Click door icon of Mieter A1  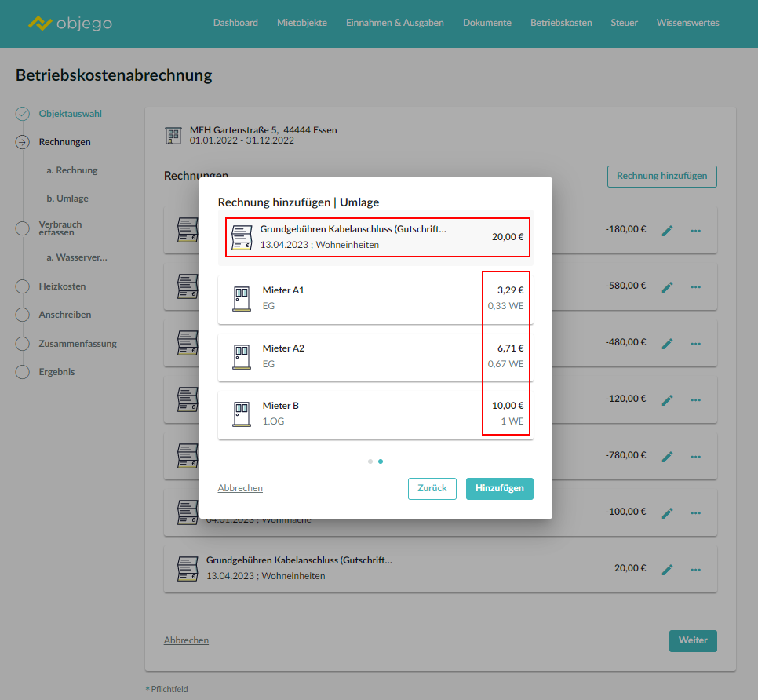pos(242,298)
